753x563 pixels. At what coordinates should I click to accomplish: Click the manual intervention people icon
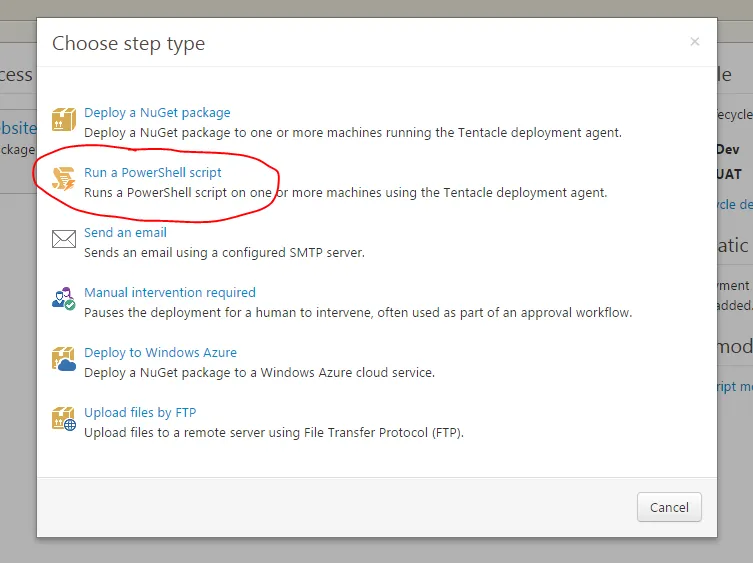point(64,299)
